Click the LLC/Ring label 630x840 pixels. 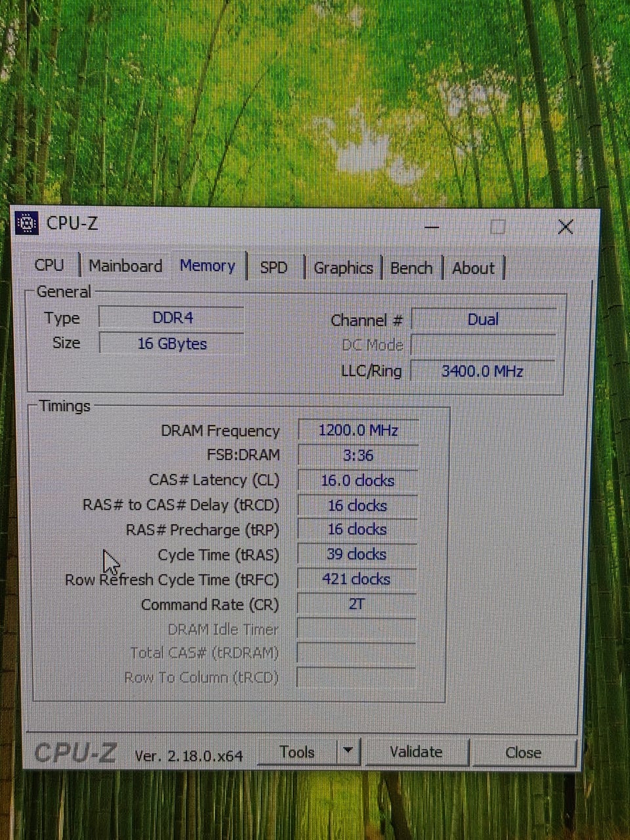(x=371, y=371)
